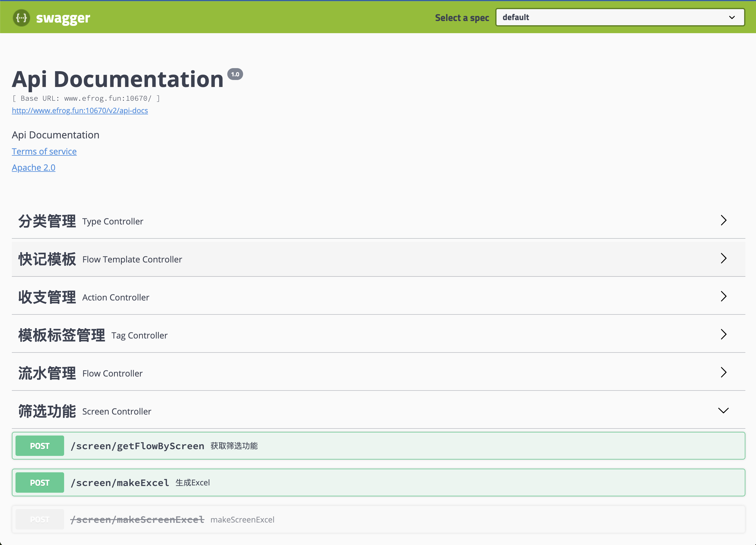Click POST badge for makeExcel endpoint

point(40,483)
